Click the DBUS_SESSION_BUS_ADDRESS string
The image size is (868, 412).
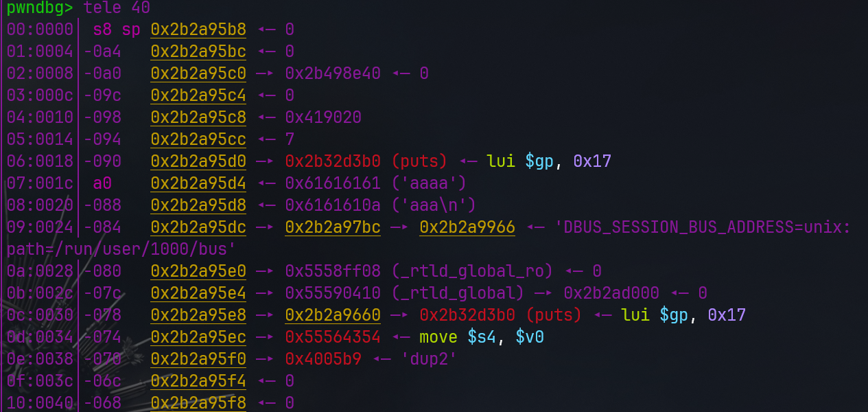[x=707, y=227]
